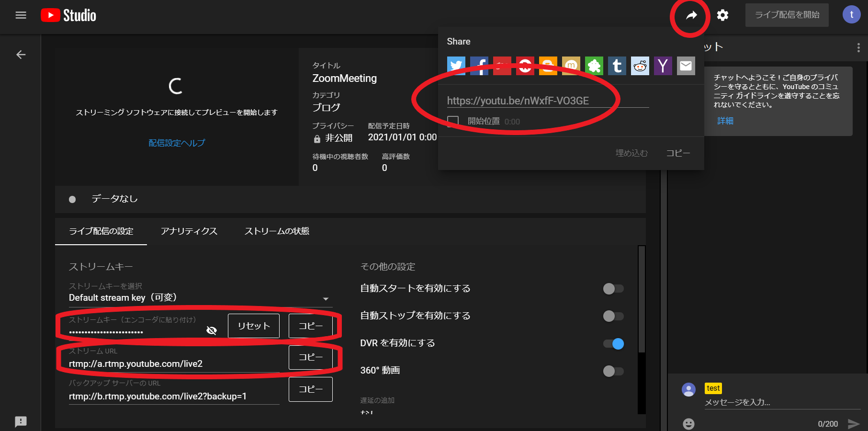868x431 pixels.
Task: Click the masked stream key field
Action: click(135, 331)
